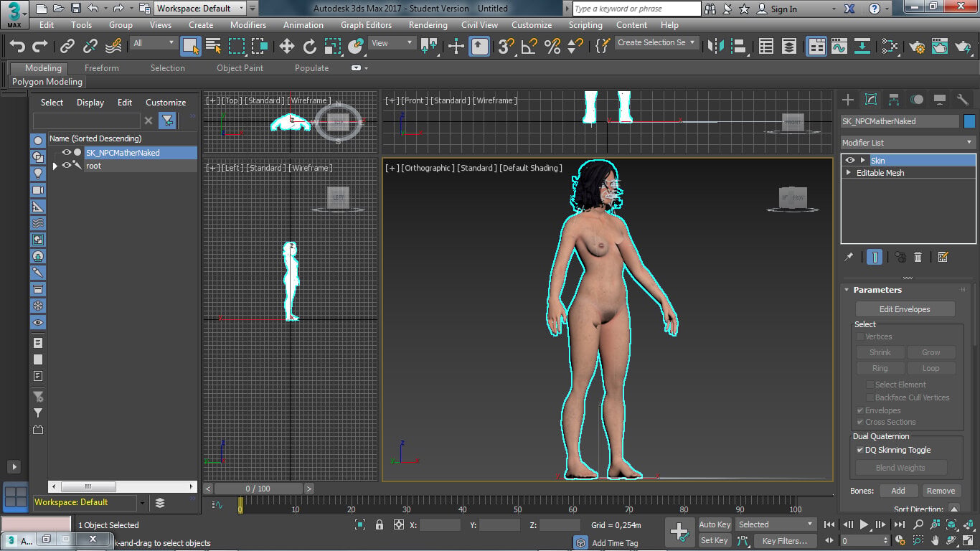Activate the Select Object tool

pyautogui.click(x=190, y=47)
